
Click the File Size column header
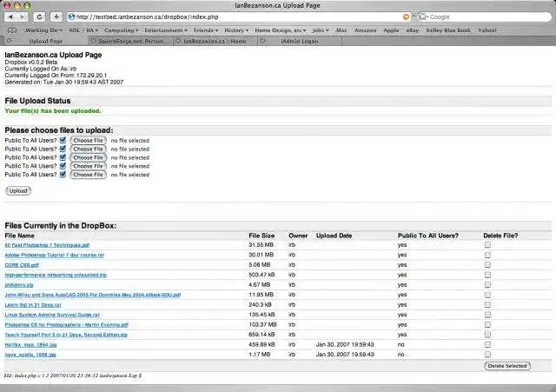(x=261, y=236)
